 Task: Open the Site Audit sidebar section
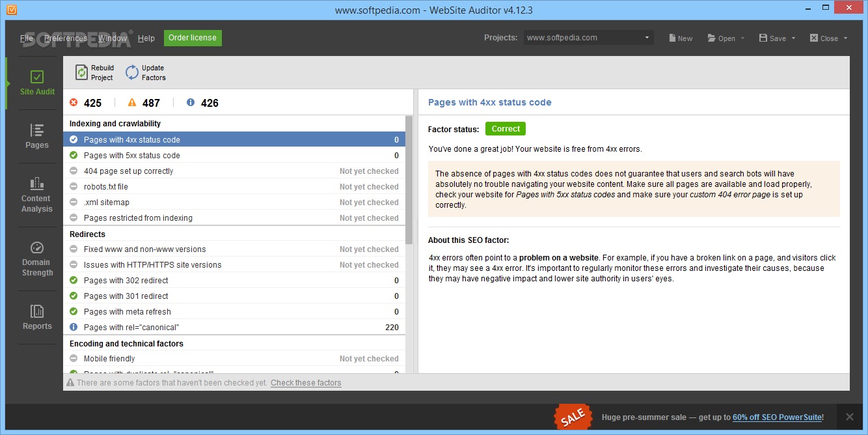[x=37, y=83]
